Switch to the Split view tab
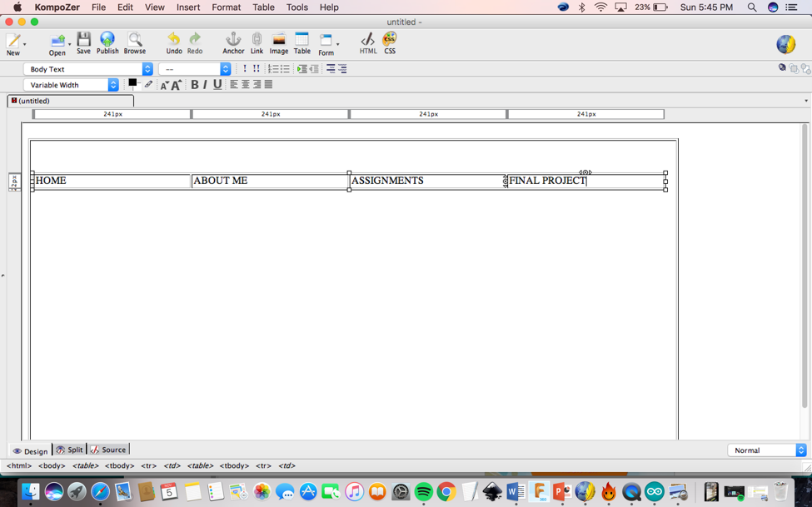This screenshot has height=507, width=812. coord(69,450)
